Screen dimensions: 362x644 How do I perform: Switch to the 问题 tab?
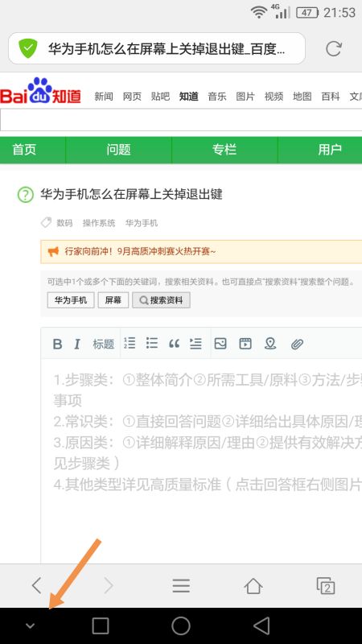118,150
